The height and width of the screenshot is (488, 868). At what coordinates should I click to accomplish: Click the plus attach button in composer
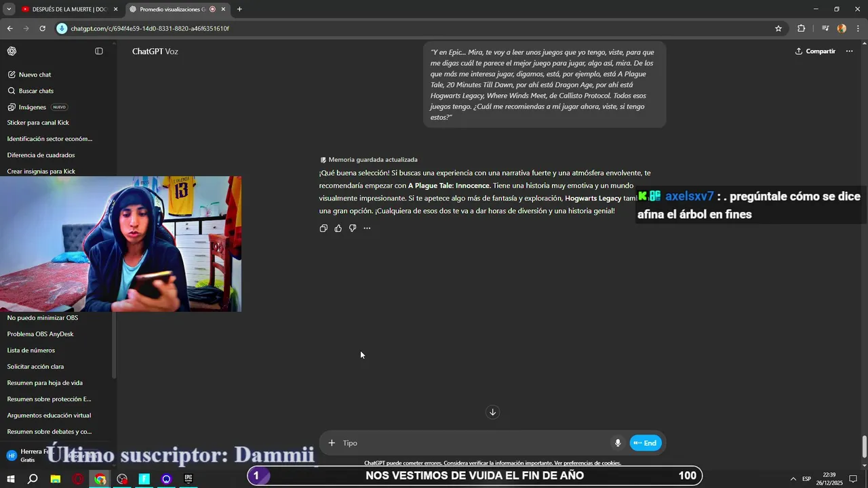click(332, 443)
